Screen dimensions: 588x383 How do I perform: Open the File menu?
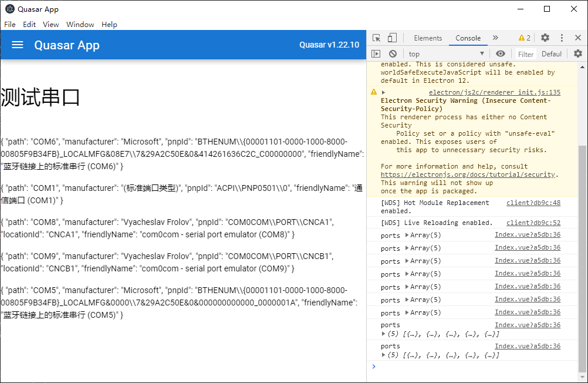coord(10,25)
